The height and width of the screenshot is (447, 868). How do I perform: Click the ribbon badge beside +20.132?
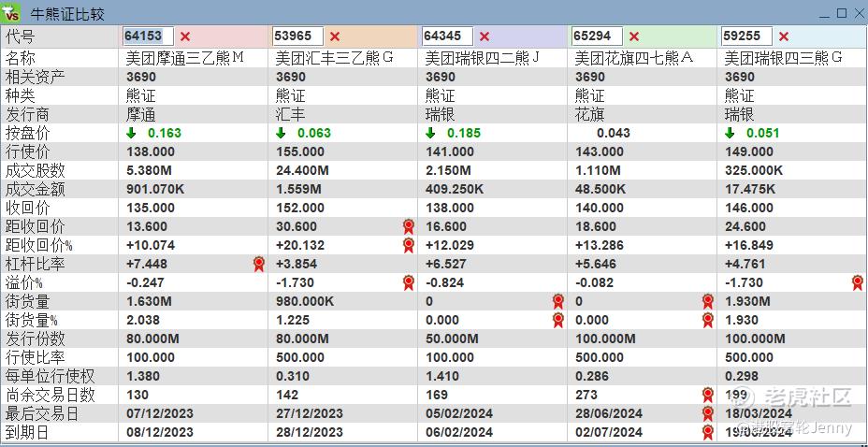click(x=409, y=245)
